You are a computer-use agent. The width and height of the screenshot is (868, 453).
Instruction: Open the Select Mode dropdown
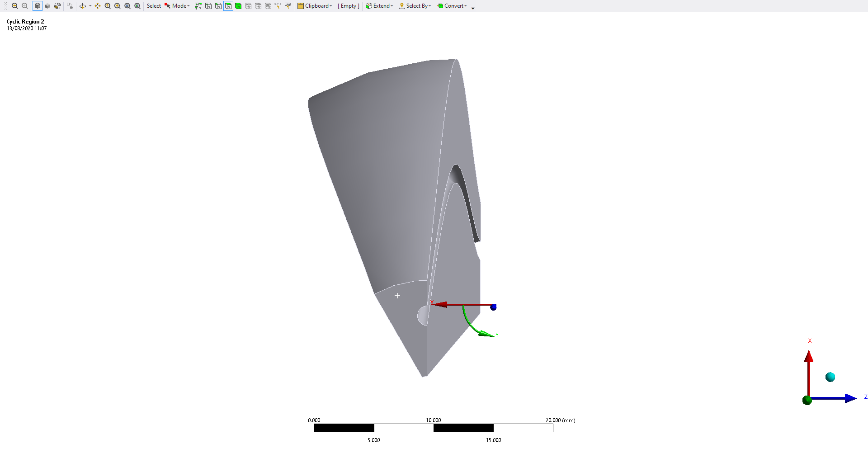[177, 6]
